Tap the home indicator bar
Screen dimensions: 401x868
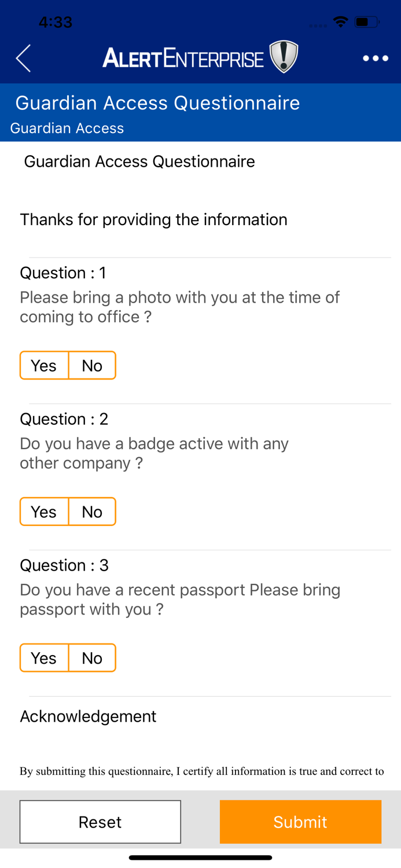coord(200,857)
